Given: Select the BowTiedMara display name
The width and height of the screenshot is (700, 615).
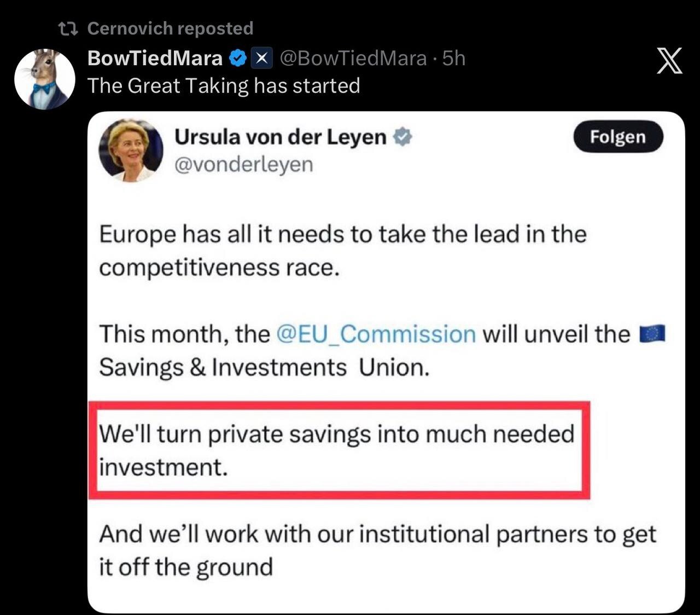Looking at the screenshot, I should click(155, 57).
